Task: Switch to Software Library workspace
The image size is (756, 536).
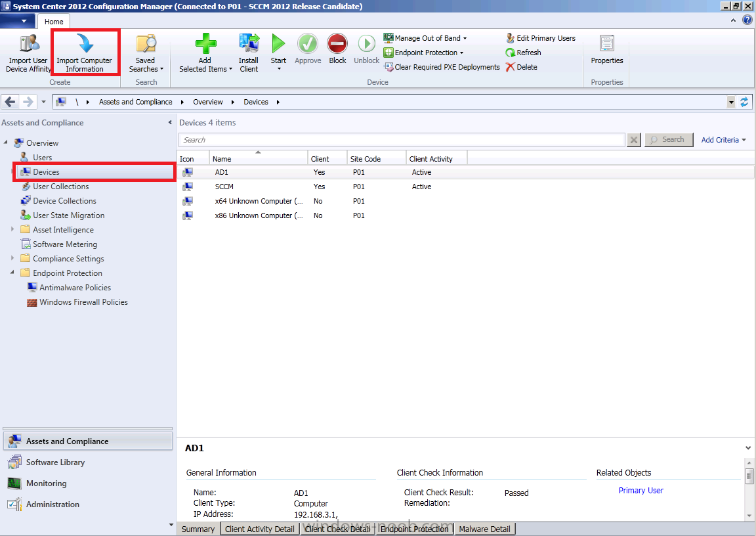Action: coord(88,462)
